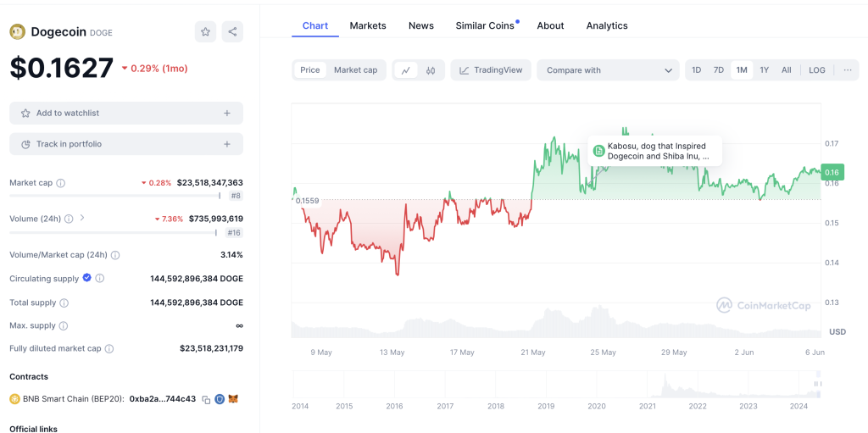Set chart range to 1M
Image resolution: width=868 pixels, height=433 pixels.
pyautogui.click(x=742, y=70)
